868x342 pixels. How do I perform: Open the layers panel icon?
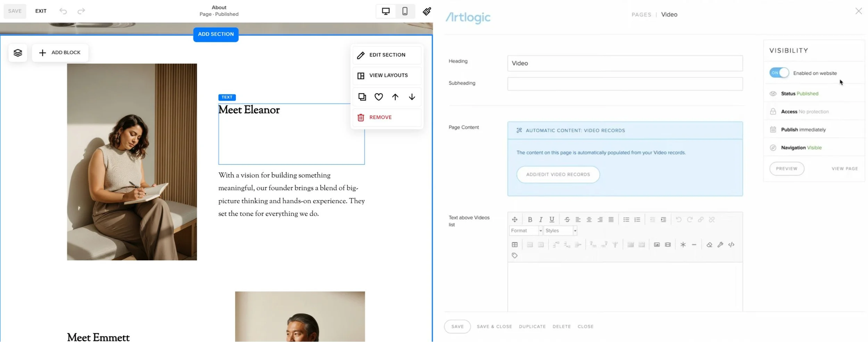pos(18,53)
